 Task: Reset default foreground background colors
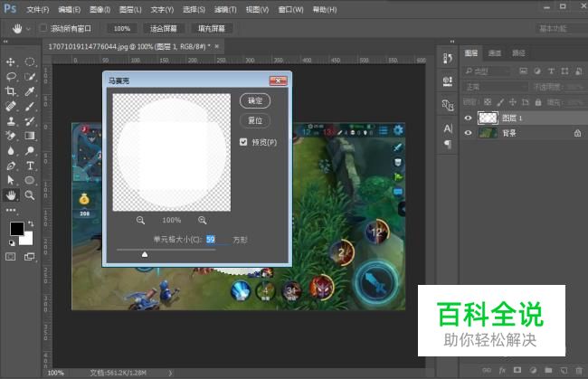(12, 243)
